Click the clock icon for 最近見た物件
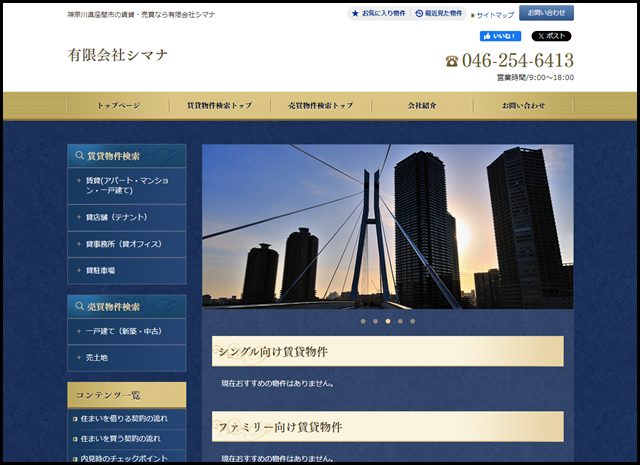 (419, 13)
